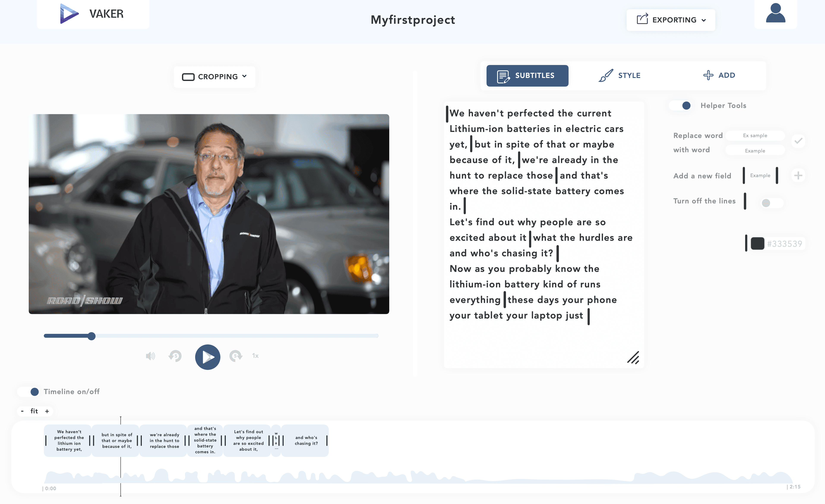Click the volume speaker icon
This screenshot has height=504, width=825.
[x=150, y=356]
